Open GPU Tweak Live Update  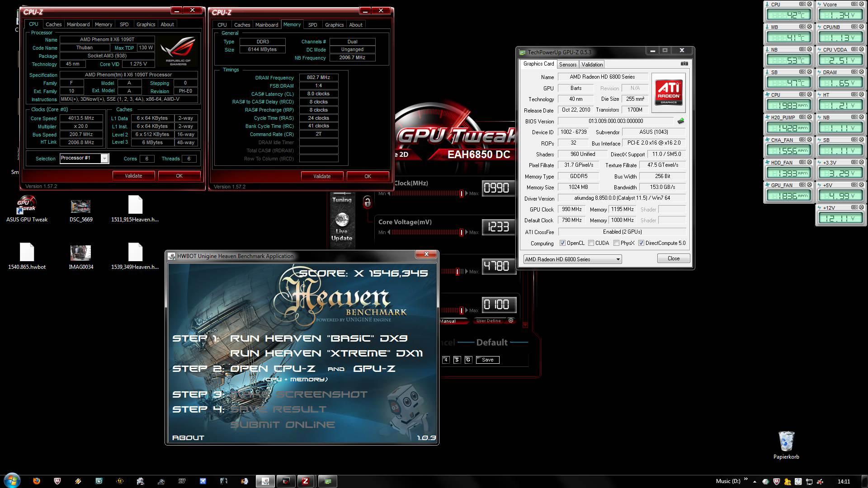pyautogui.click(x=342, y=227)
